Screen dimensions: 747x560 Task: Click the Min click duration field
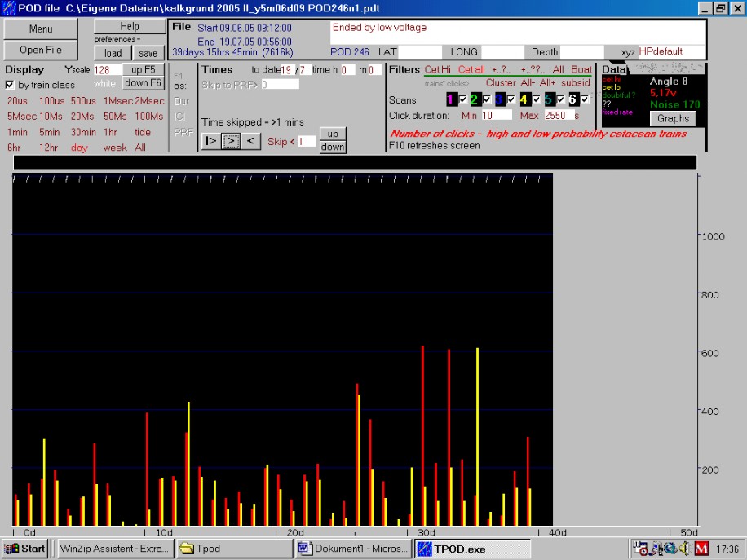click(x=497, y=116)
